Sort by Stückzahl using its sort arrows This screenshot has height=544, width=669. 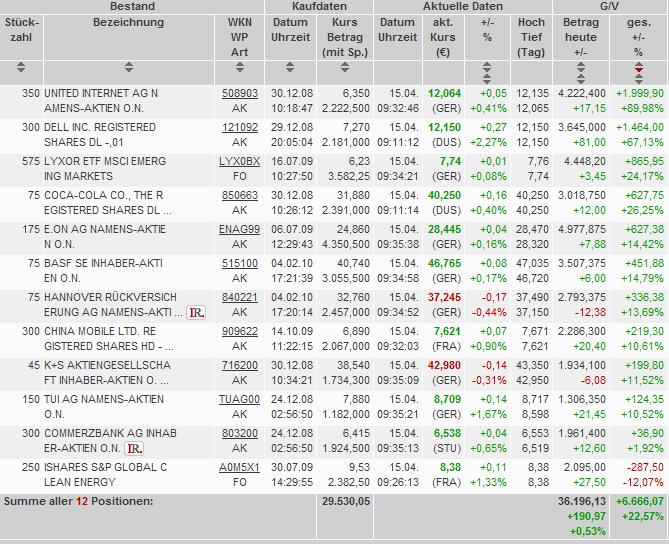coord(21,67)
